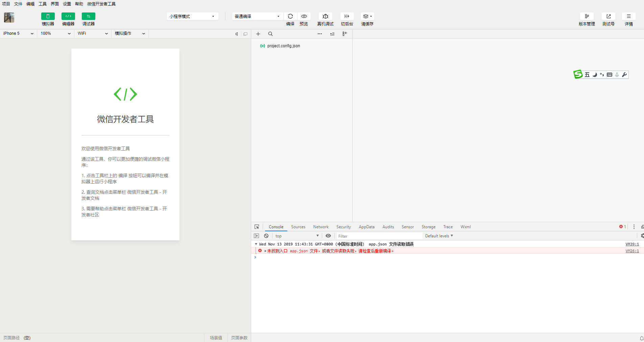Switch to the Sources tab
Screen dimensions: 644x342
(298, 227)
